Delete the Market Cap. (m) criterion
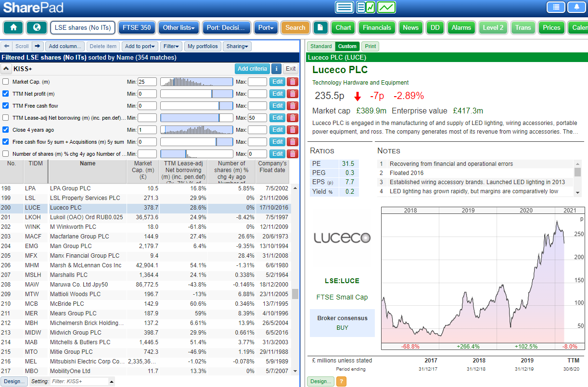Image resolution: width=588 pixels, height=387 pixels. click(292, 82)
